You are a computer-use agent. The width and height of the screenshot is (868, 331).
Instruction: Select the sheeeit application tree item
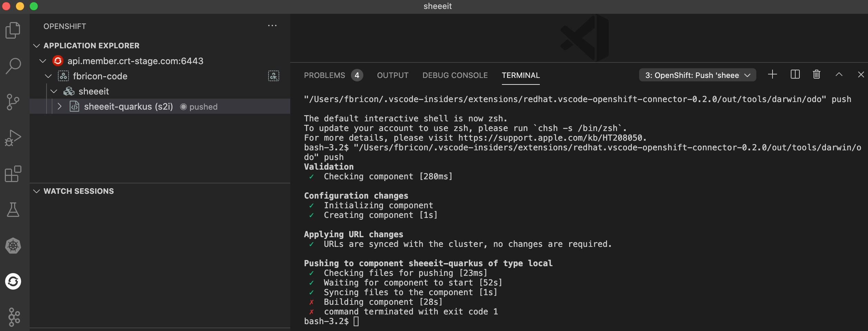click(94, 91)
